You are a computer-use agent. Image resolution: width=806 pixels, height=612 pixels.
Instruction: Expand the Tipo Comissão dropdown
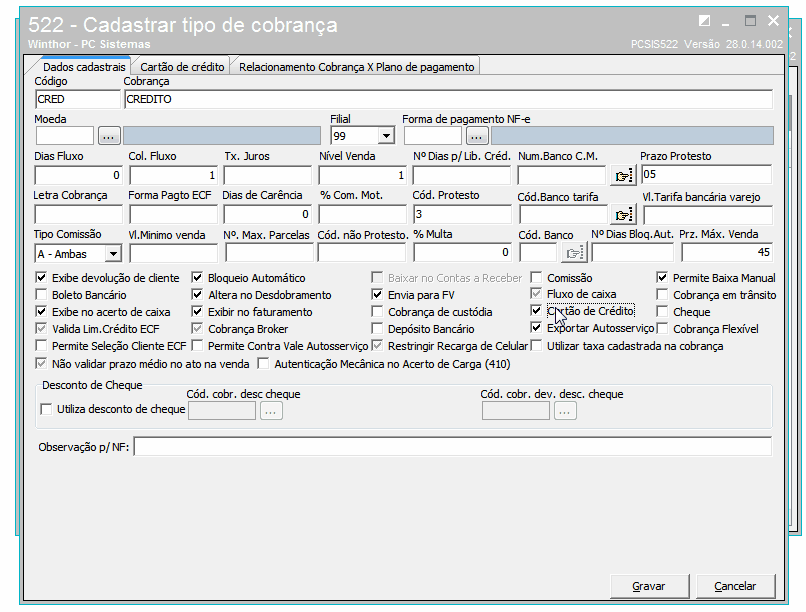113,254
